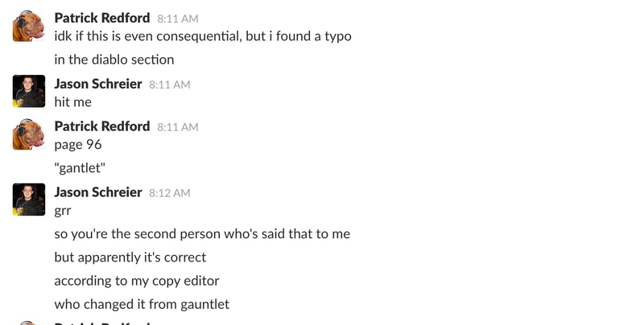Click the 8:12 AM timestamp

point(170,193)
